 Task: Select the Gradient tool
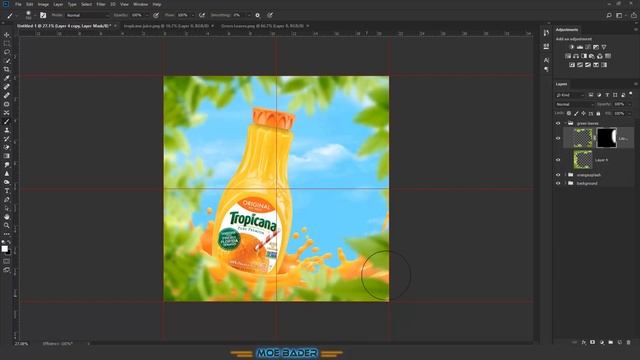pyautogui.click(x=7, y=156)
